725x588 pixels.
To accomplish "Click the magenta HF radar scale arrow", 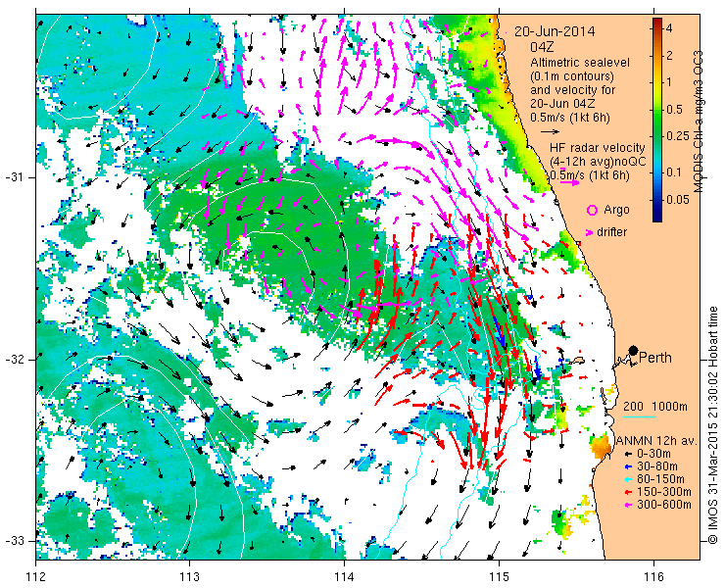I will point(569,182).
